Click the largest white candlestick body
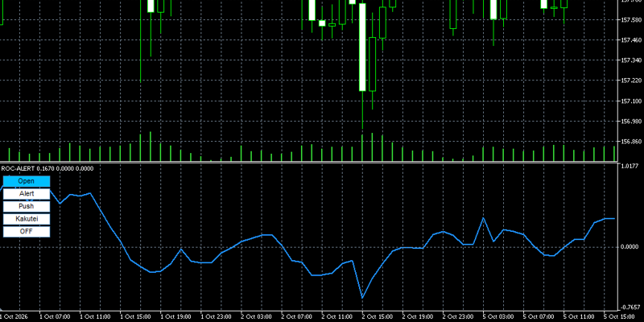Viewport: 644px width, 322px height. (x=362, y=47)
